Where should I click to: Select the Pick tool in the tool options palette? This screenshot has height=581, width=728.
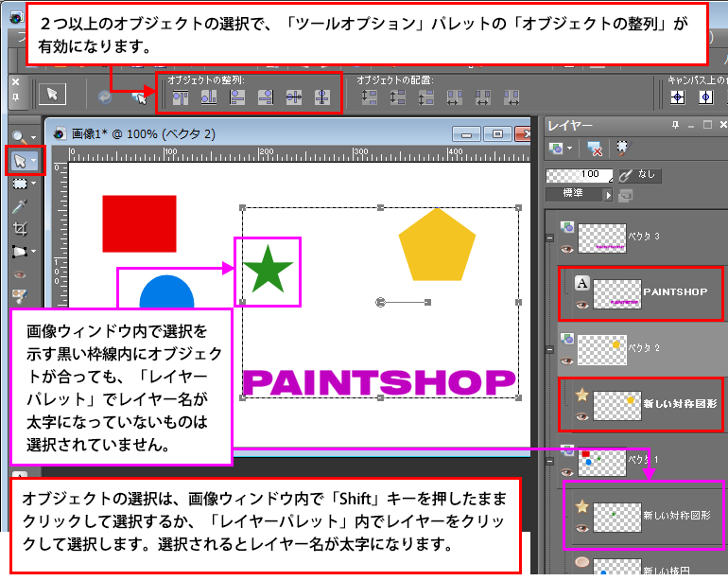click(52, 95)
